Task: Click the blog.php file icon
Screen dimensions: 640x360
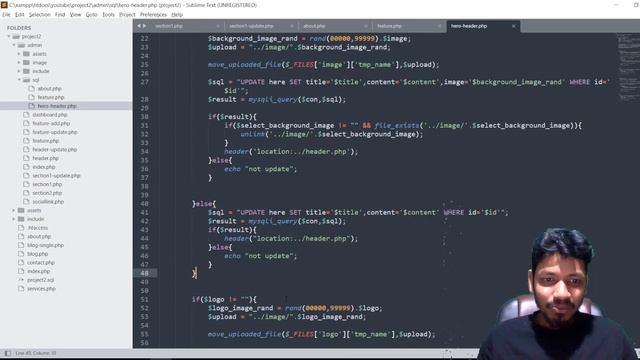Action: 21,254
